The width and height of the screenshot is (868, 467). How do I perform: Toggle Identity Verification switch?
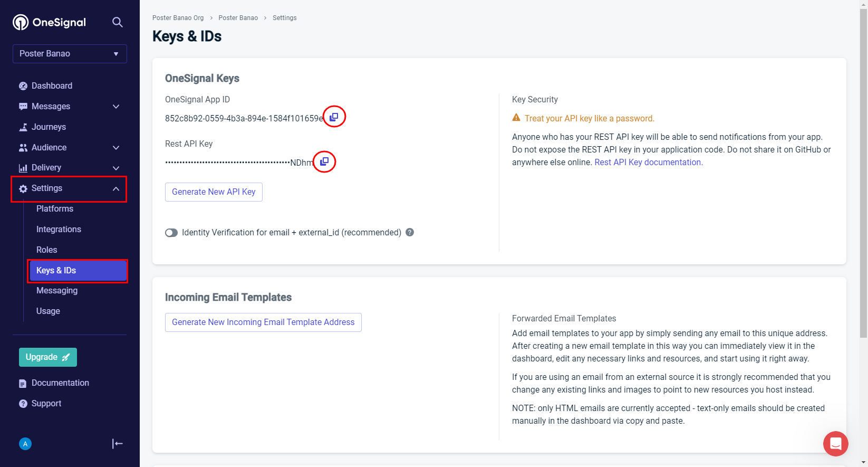point(171,233)
